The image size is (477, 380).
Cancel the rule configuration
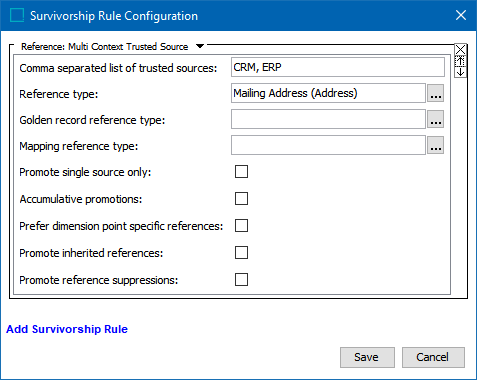[433, 357]
